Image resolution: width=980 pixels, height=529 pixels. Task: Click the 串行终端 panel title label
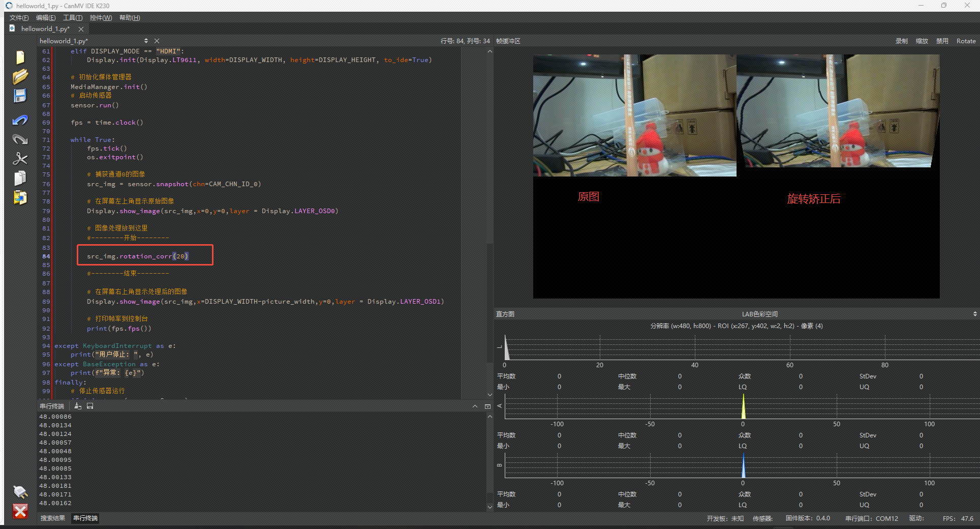[52, 406]
